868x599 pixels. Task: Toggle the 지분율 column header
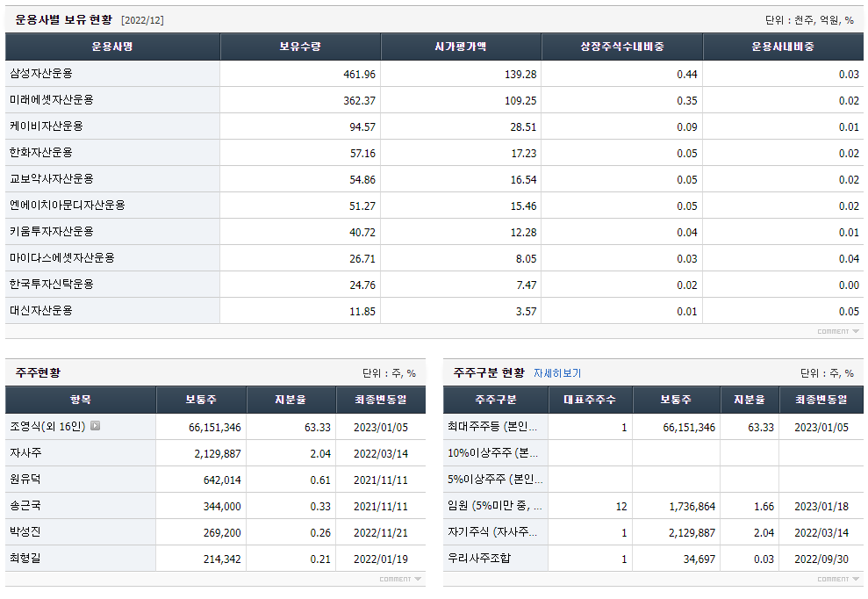[290, 399]
